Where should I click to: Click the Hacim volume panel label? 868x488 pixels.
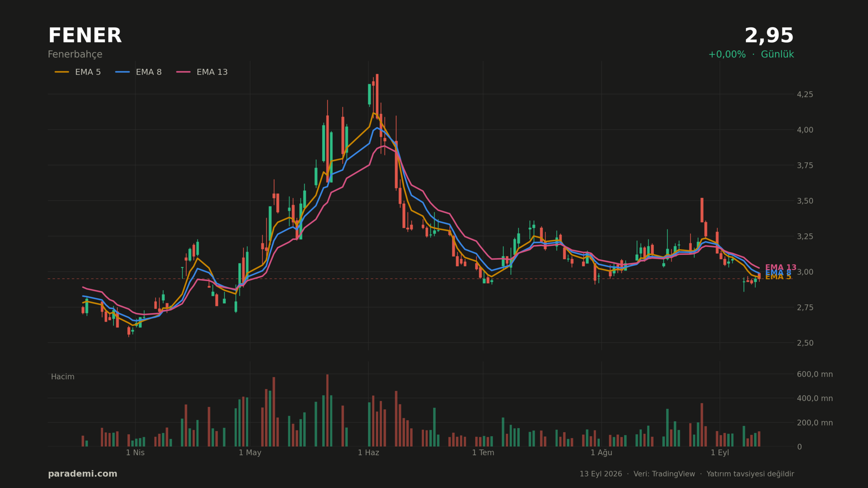[x=62, y=377]
